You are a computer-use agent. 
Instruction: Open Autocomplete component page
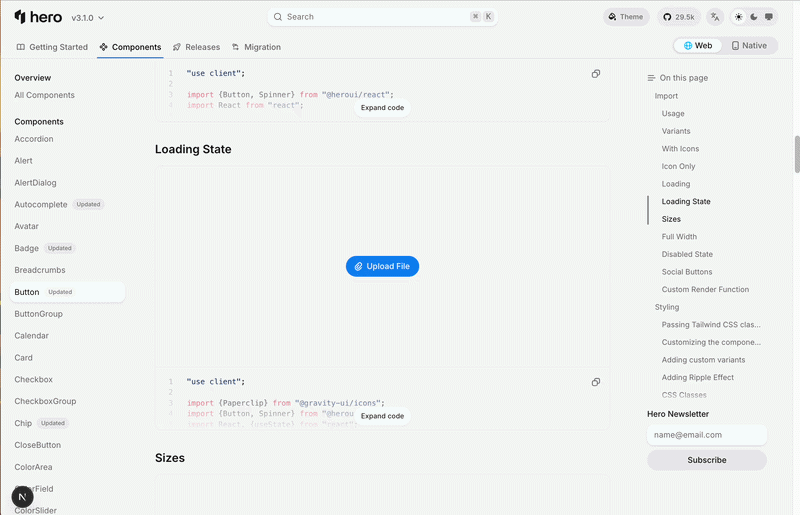(41, 205)
